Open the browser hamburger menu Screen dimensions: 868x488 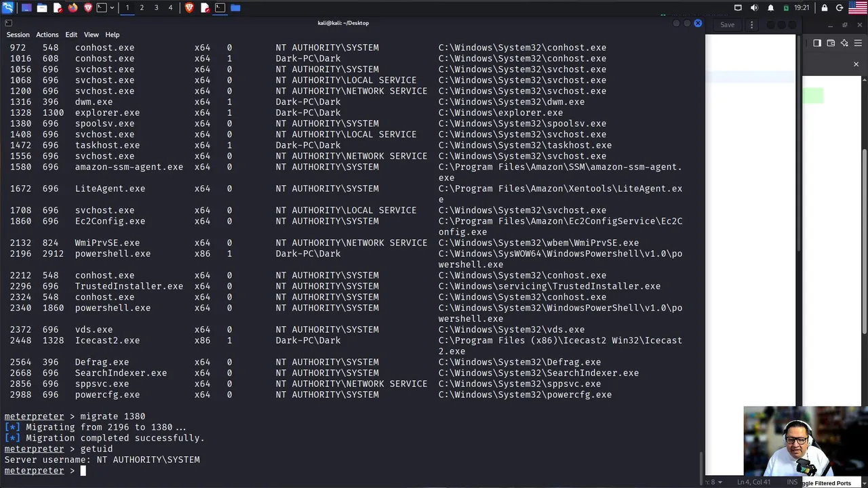click(x=858, y=43)
